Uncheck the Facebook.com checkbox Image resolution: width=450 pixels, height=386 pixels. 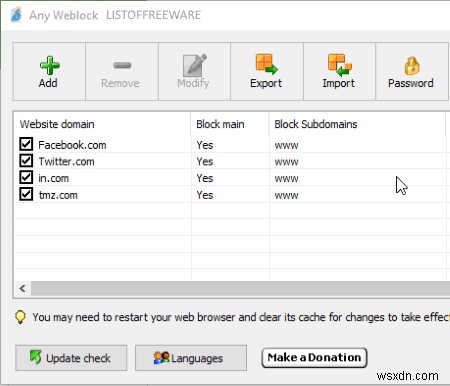click(x=26, y=144)
